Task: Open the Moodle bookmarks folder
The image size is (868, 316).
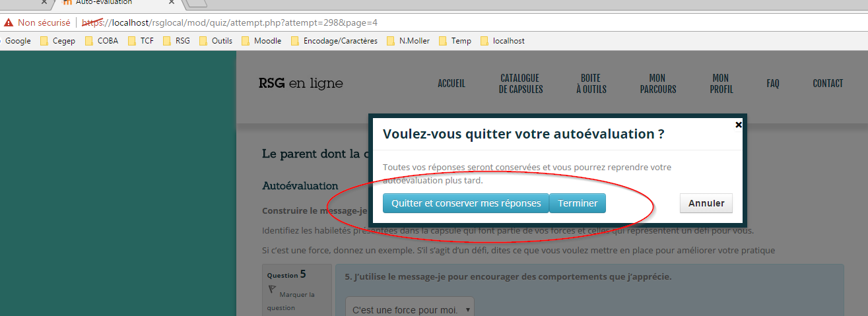Action: (261, 41)
